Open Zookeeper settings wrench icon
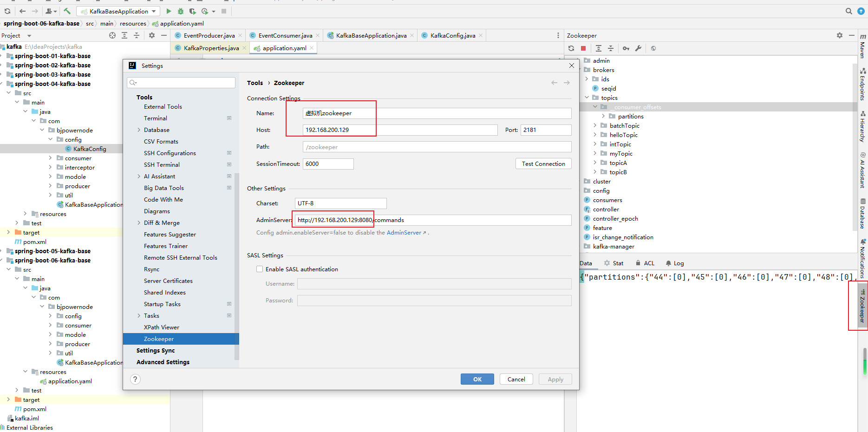The height and width of the screenshot is (432, 868). [638, 48]
